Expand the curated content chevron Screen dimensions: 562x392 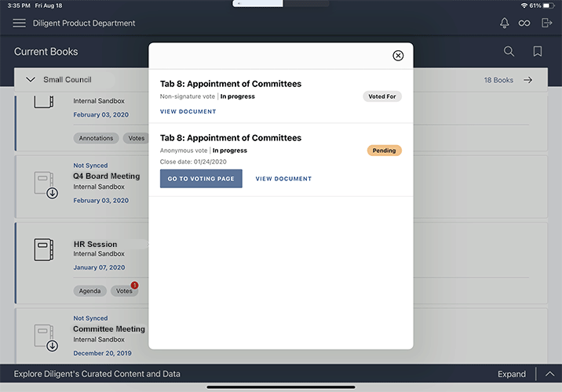[549, 374]
